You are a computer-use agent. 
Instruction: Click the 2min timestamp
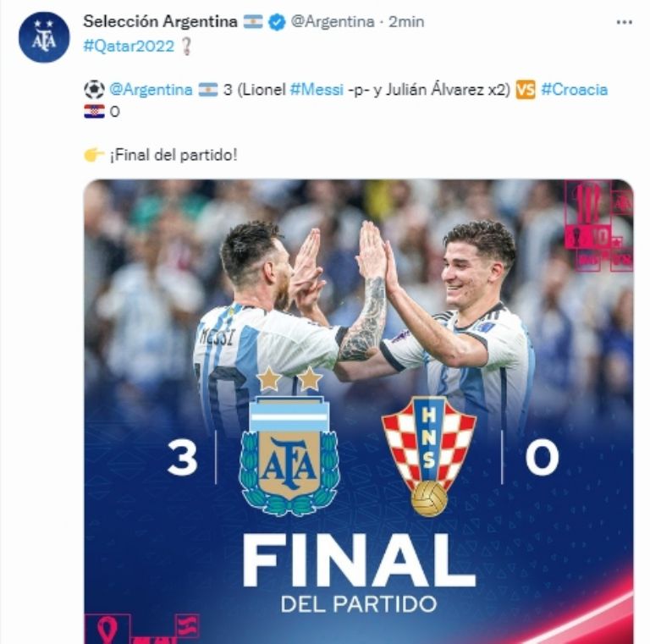tap(406, 21)
